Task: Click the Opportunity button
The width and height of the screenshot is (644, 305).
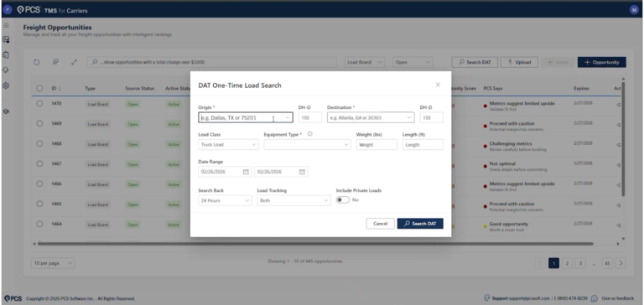Action: (602, 62)
